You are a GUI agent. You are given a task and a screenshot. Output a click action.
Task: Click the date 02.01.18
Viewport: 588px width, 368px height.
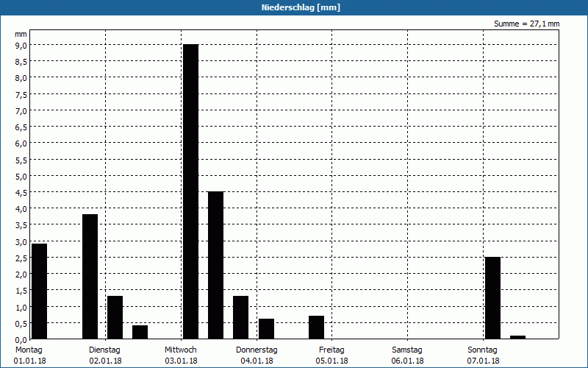pyautogui.click(x=105, y=361)
